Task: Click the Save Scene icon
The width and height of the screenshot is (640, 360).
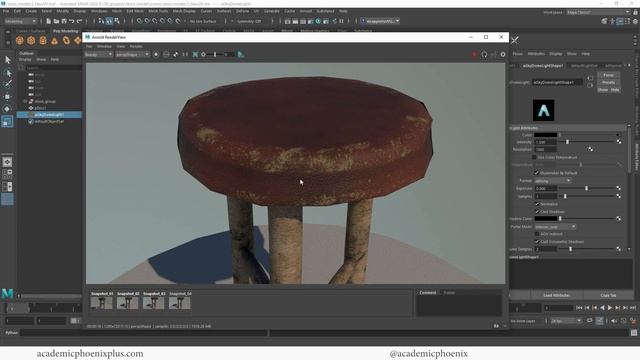Action: coord(64,21)
